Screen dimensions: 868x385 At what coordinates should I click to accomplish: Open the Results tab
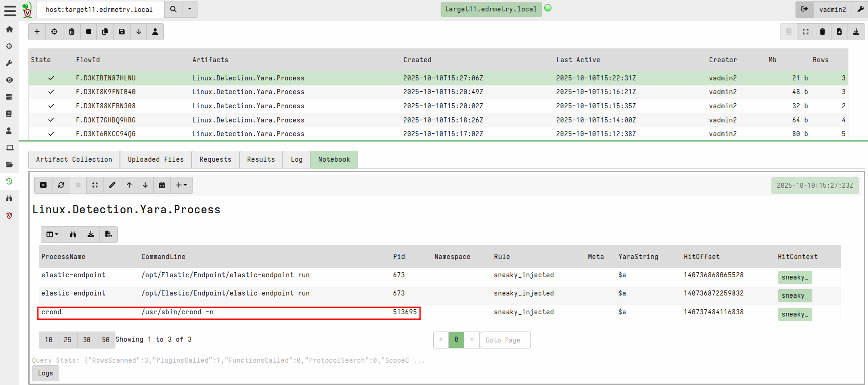point(261,159)
